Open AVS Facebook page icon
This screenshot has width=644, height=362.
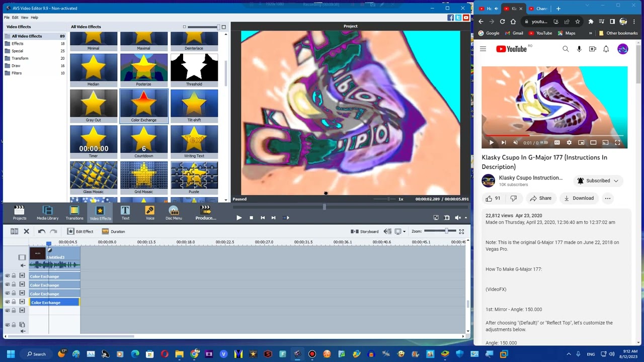(450, 18)
